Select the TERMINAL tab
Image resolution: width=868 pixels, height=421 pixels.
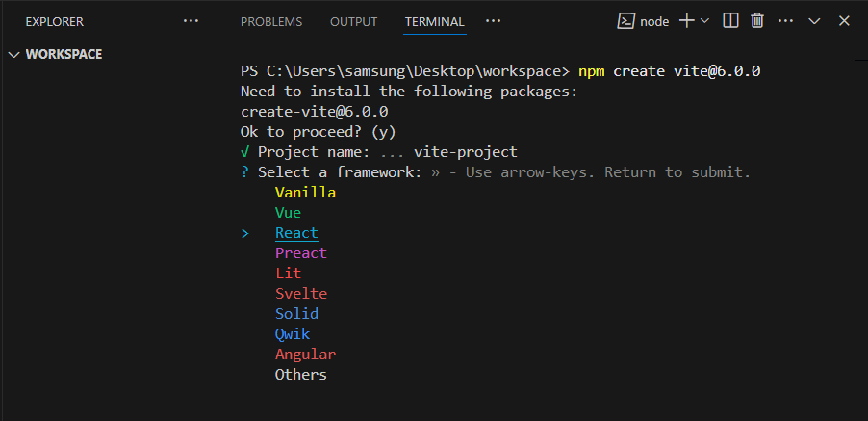point(435,21)
